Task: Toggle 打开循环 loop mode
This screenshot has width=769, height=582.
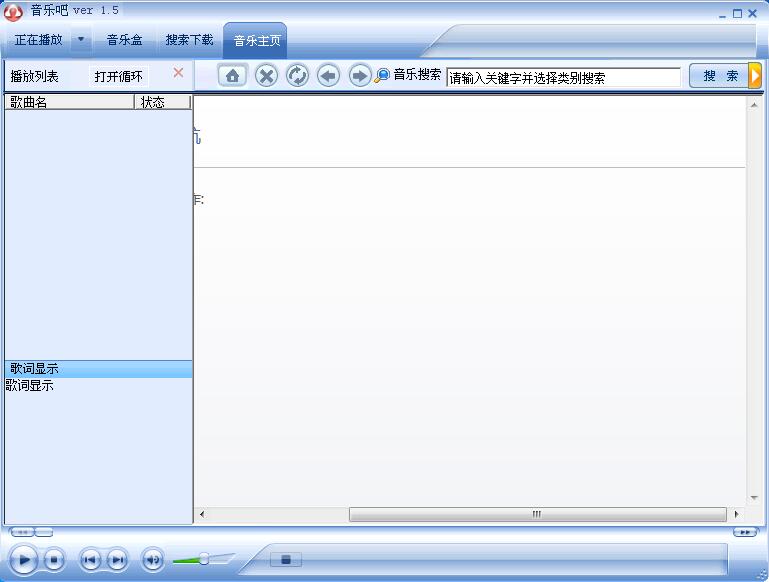Action: pos(119,76)
